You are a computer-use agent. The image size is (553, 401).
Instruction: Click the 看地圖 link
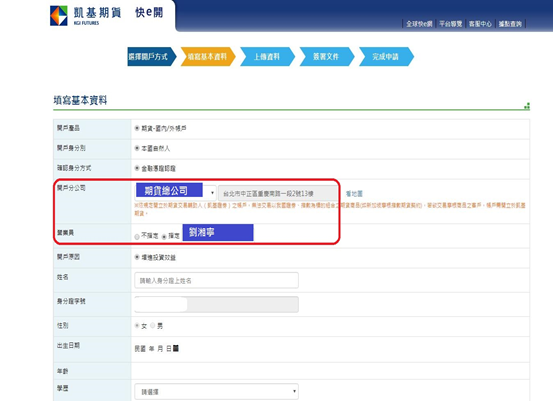click(x=354, y=194)
